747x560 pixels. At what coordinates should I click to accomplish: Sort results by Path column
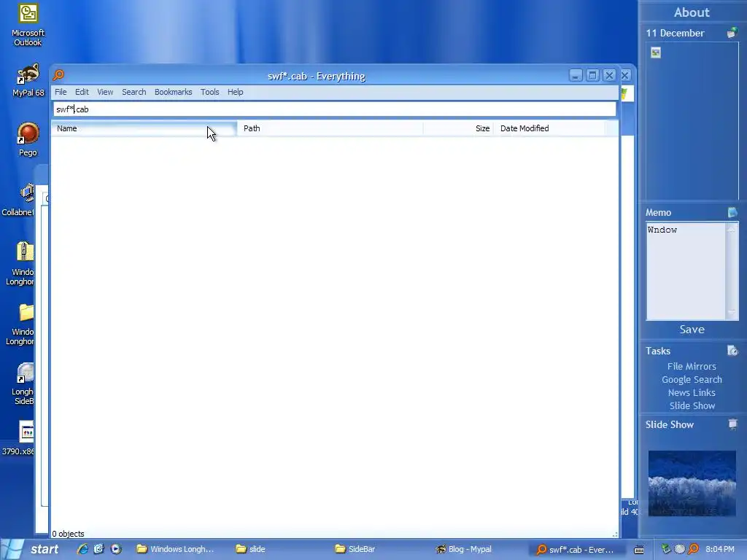coord(330,128)
